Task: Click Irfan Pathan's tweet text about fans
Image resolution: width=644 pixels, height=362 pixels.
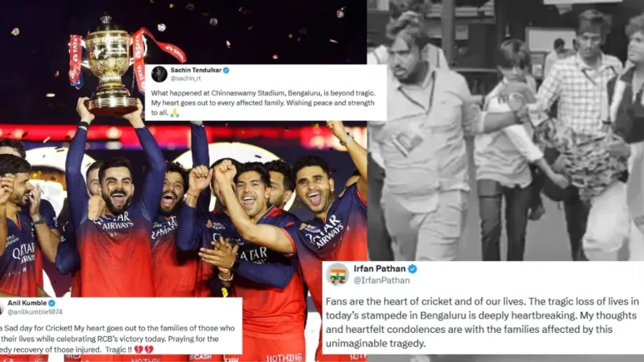Action: [x=482, y=322]
